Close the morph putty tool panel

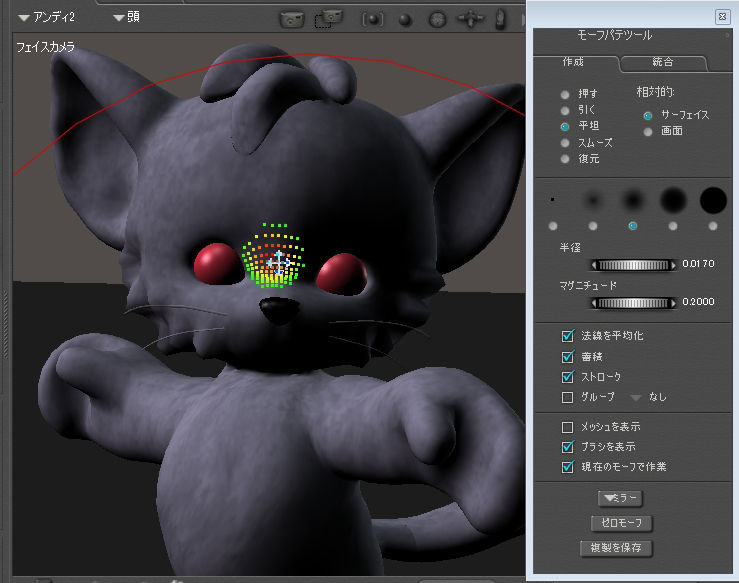pos(722,17)
